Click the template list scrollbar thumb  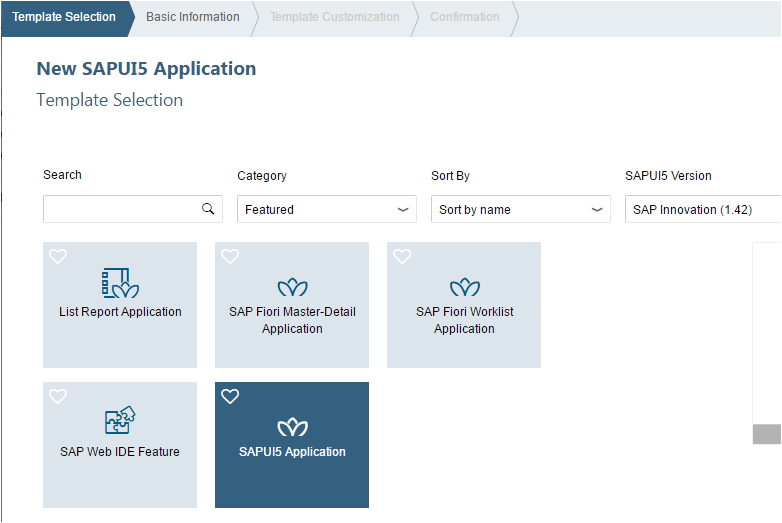click(x=767, y=434)
